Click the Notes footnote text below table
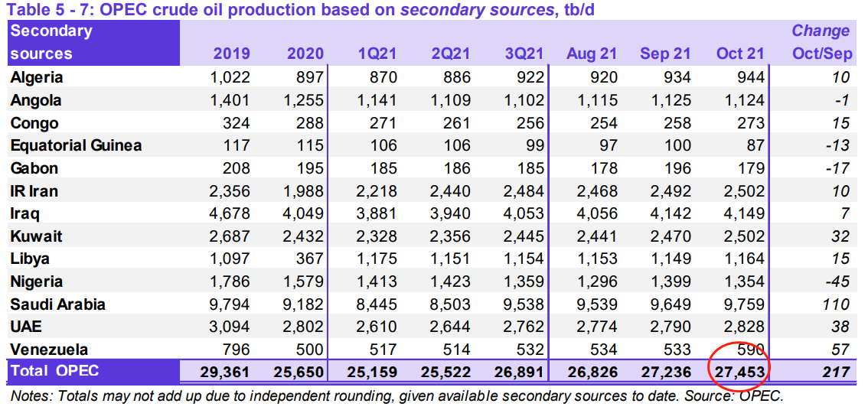Viewport: 868px width, 410px height. pos(397,397)
